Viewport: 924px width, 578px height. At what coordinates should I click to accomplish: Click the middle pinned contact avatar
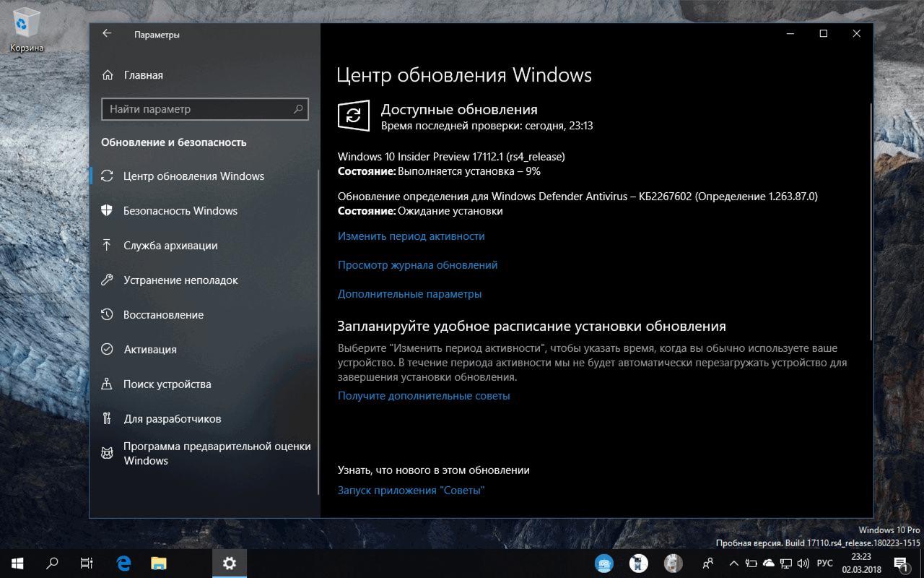pos(639,563)
